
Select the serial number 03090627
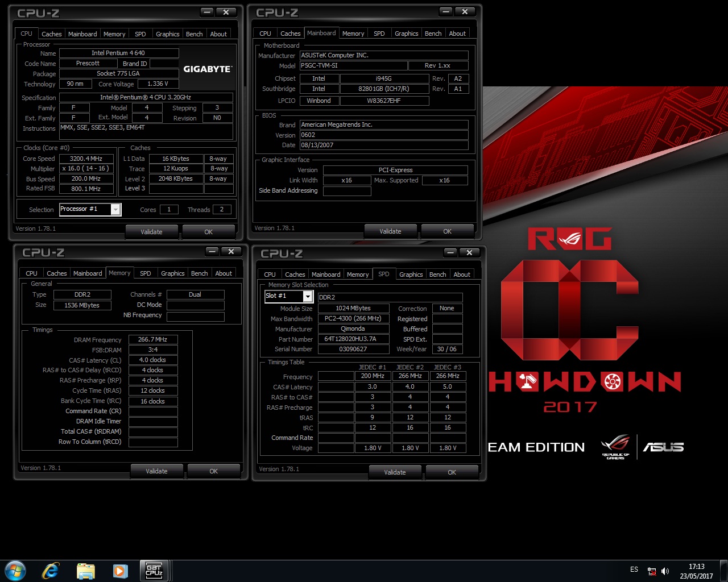[x=353, y=349]
